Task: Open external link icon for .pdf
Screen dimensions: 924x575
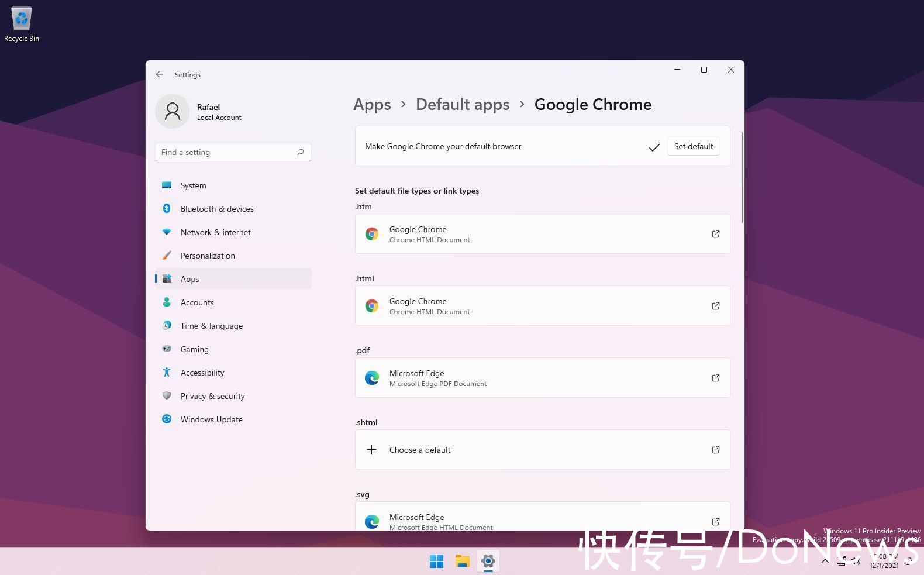Action: coord(715,378)
